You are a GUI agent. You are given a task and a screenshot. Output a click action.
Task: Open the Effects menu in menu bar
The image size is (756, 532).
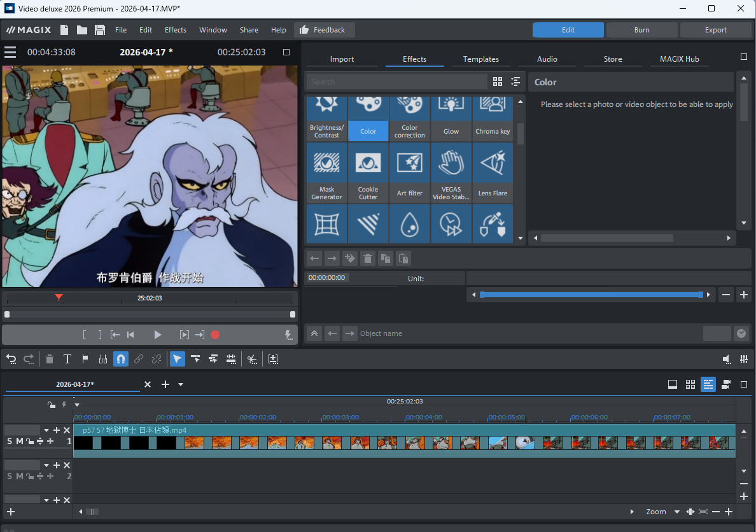(x=176, y=30)
